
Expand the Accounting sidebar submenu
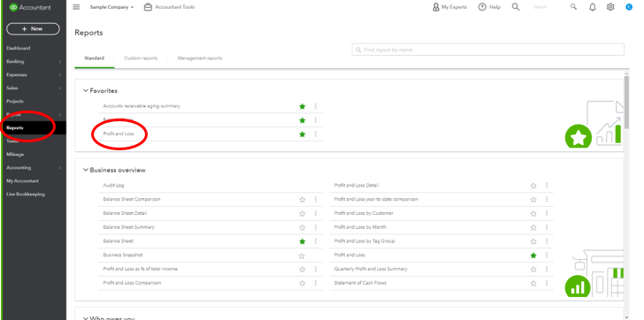click(x=59, y=168)
